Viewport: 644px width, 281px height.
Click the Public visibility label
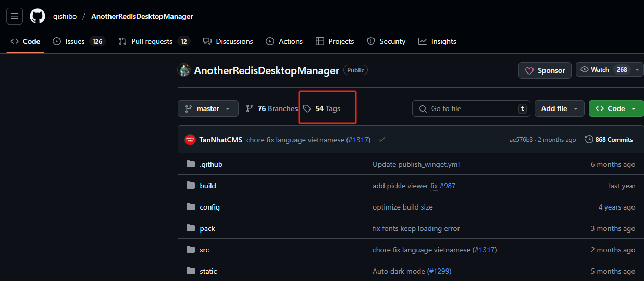[x=356, y=70]
